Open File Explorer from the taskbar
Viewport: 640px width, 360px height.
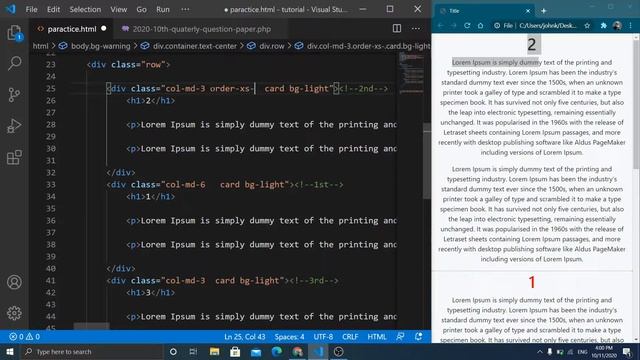coord(214,351)
